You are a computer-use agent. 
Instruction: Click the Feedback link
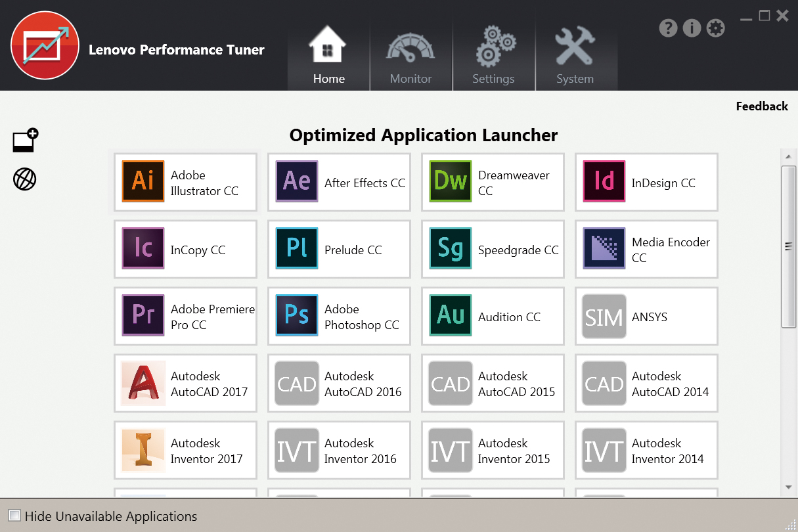762,106
